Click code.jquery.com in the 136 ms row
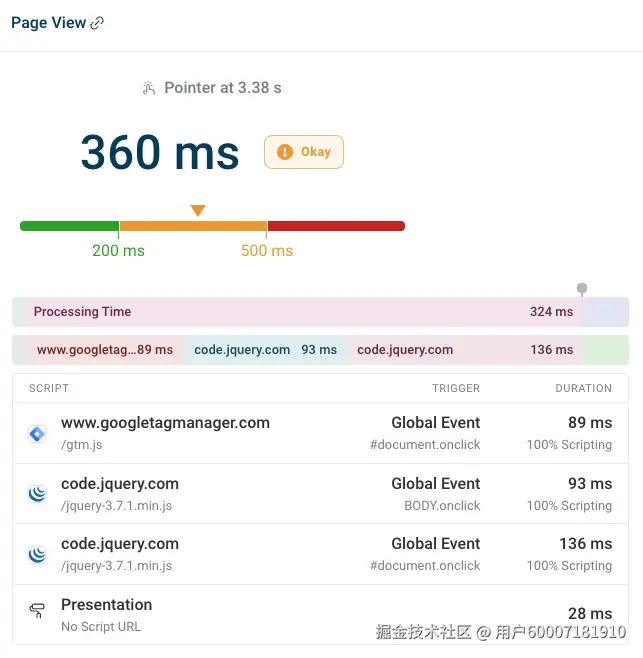 120,544
